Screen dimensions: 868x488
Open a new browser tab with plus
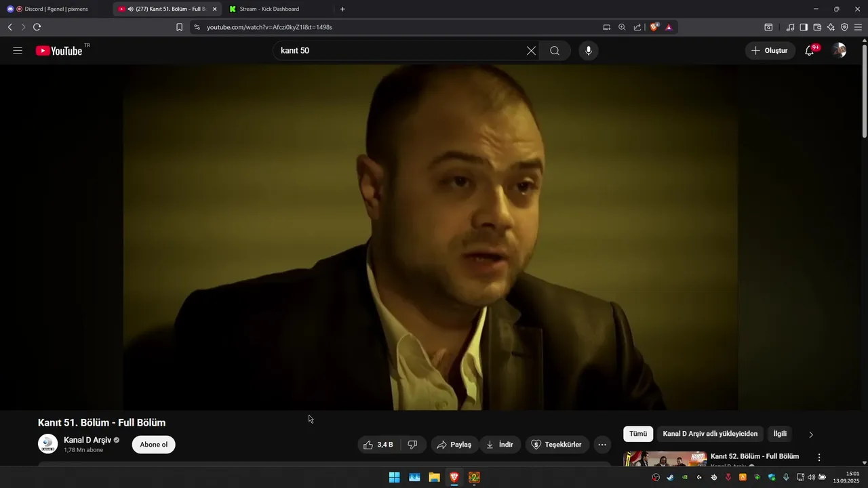[x=342, y=9]
